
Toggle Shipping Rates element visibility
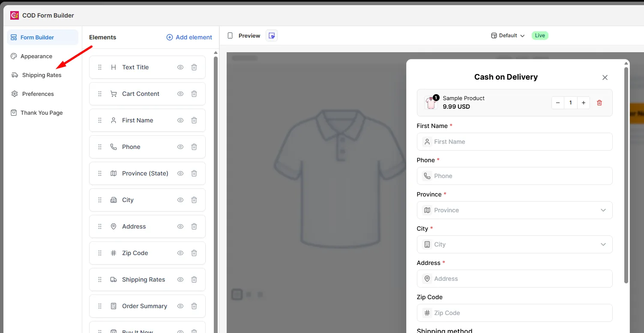click(x=180, y=279)
